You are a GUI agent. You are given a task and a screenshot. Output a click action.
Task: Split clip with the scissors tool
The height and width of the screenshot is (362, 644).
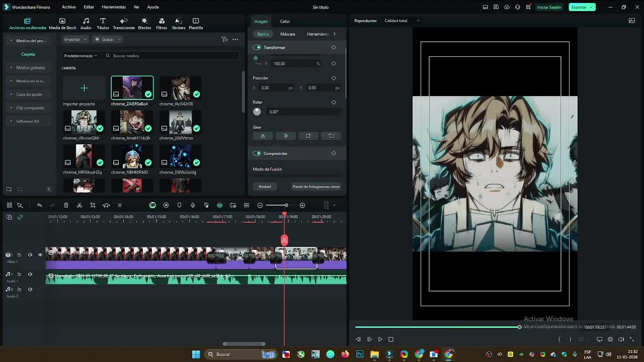pyautogui.click(x=79, y=205)
